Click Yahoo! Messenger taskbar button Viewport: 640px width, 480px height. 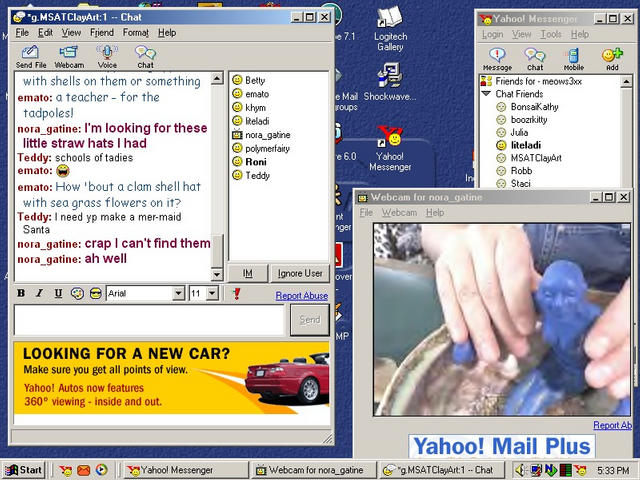tap(186, 470)
